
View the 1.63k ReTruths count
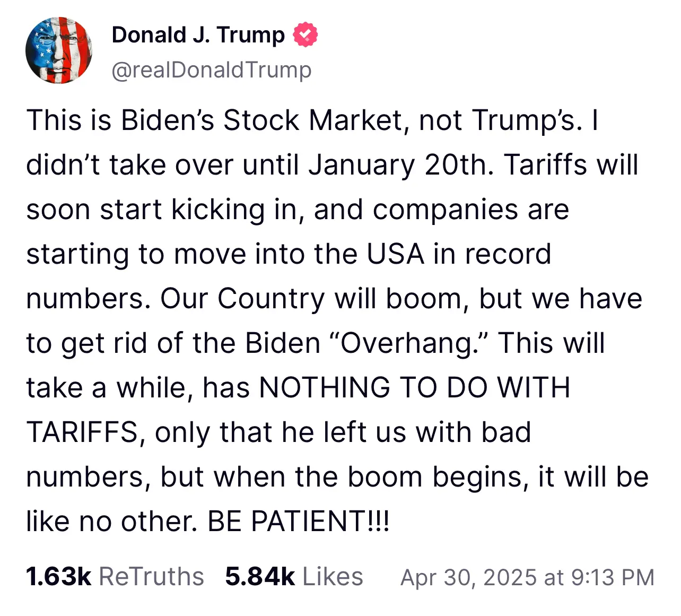[58, 577]
